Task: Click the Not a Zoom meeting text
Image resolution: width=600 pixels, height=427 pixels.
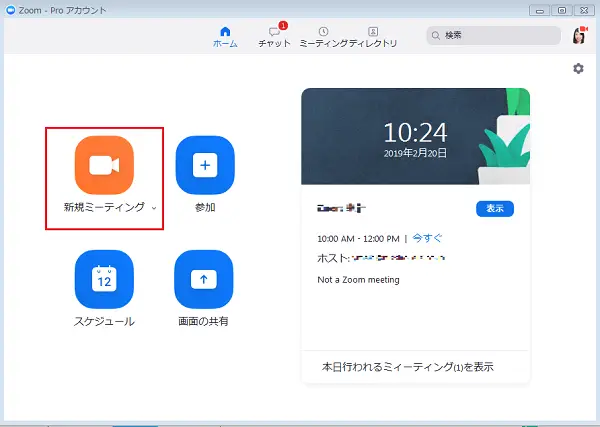Action: coord(358,280)
